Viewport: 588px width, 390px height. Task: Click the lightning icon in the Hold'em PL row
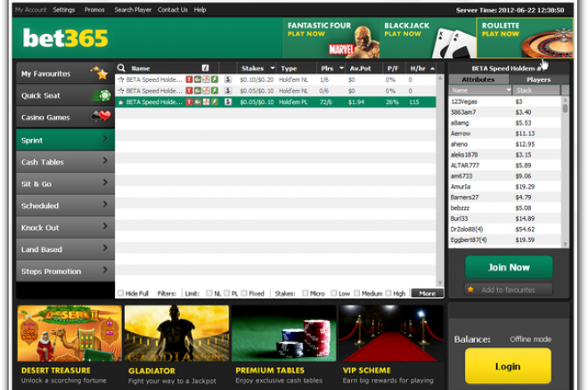(215, 102)
